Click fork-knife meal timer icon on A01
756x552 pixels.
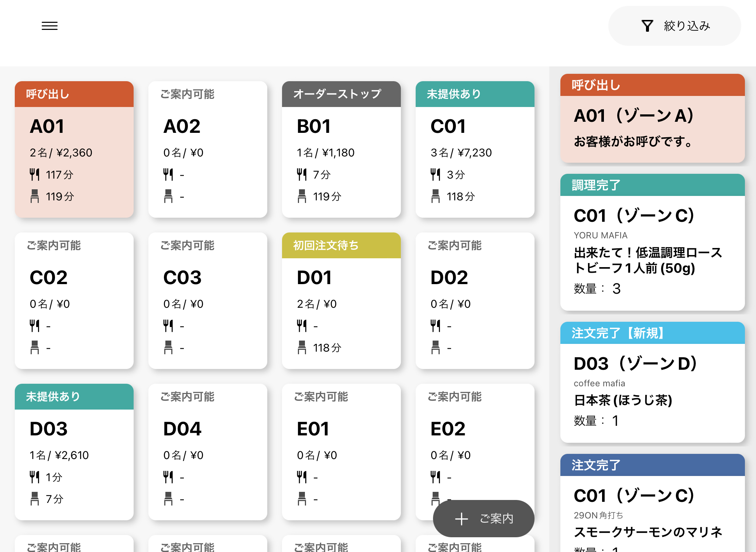(x=34, y=175)
